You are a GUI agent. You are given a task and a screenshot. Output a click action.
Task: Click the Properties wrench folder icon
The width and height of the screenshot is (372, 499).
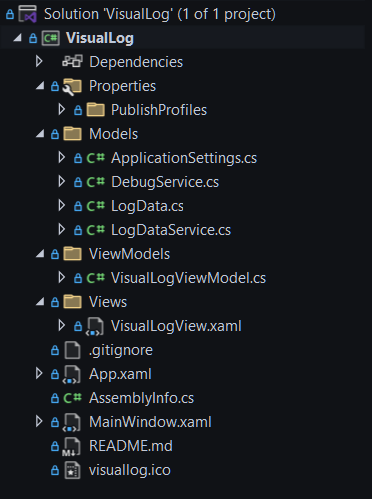coord(72,86)
